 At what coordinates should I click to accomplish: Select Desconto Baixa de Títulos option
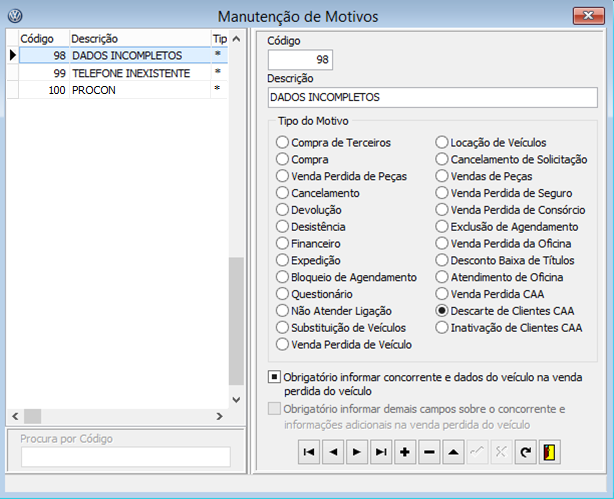tap(505, 260)
